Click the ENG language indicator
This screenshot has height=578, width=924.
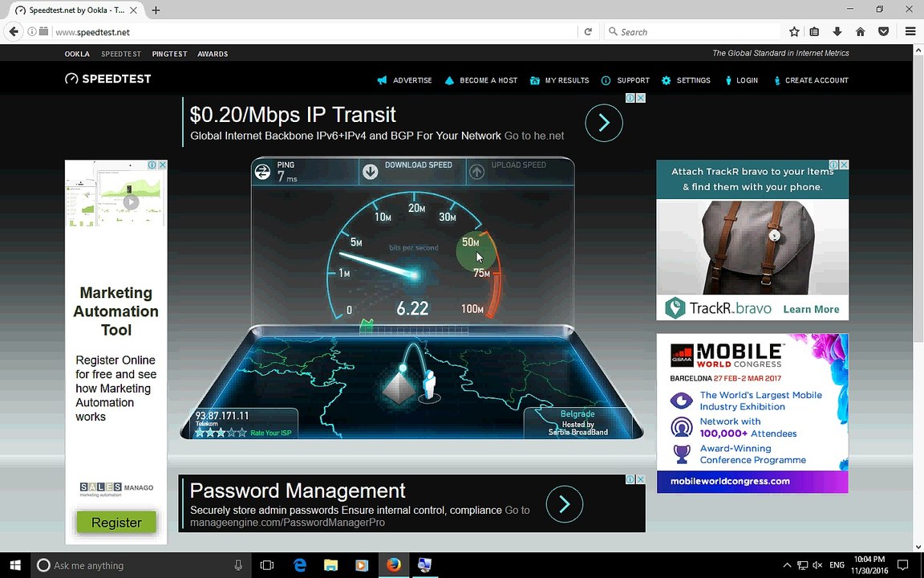coord(837,565)
